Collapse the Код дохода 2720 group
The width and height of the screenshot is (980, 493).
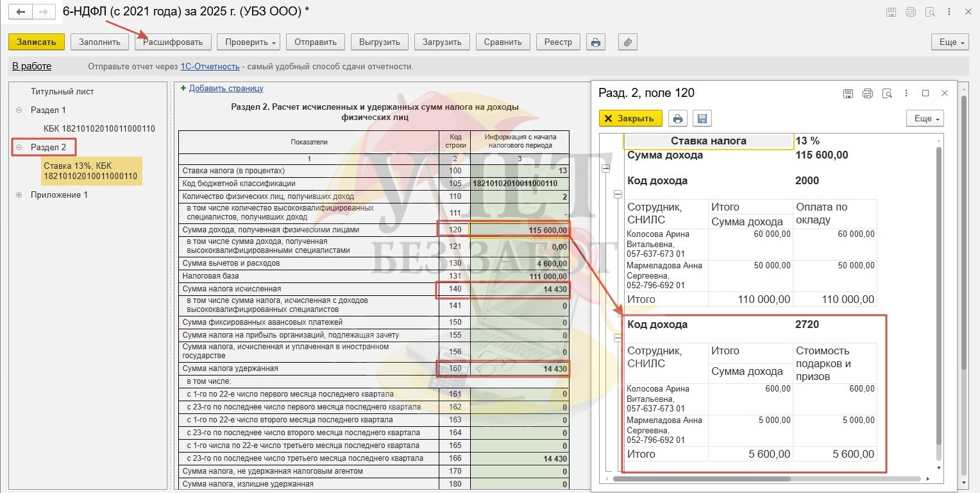pyautogui.click(x=618, y=338)
